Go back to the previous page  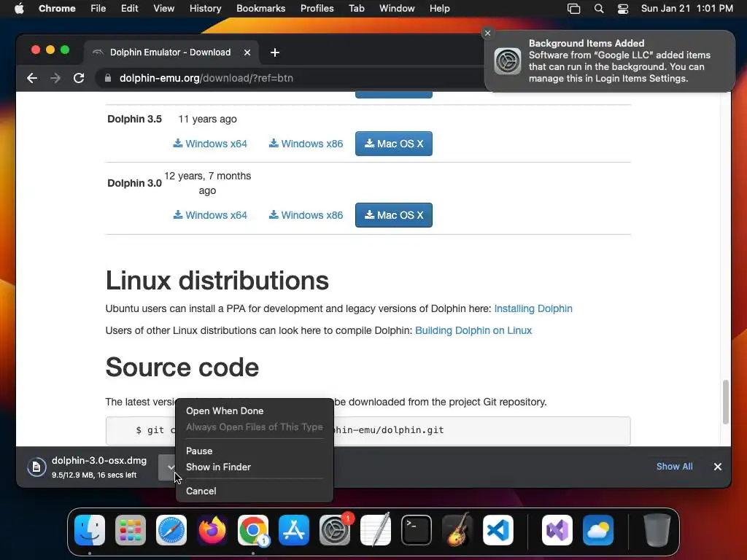(32, 78)
